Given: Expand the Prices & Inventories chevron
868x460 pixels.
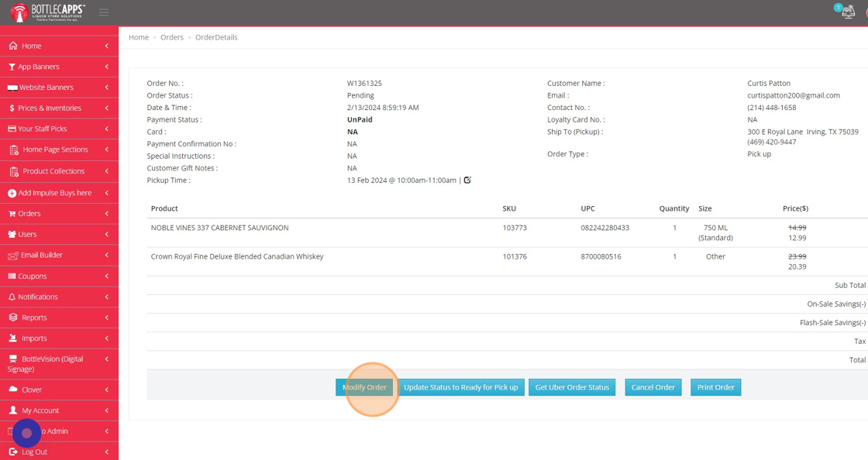Looking at the screenshot, I should click(x=106, y=108).
